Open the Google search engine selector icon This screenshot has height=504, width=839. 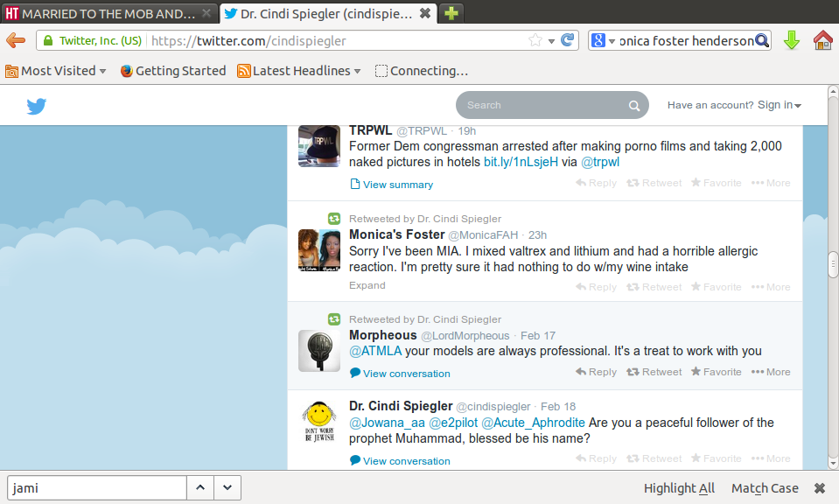[x=598, y=40]
